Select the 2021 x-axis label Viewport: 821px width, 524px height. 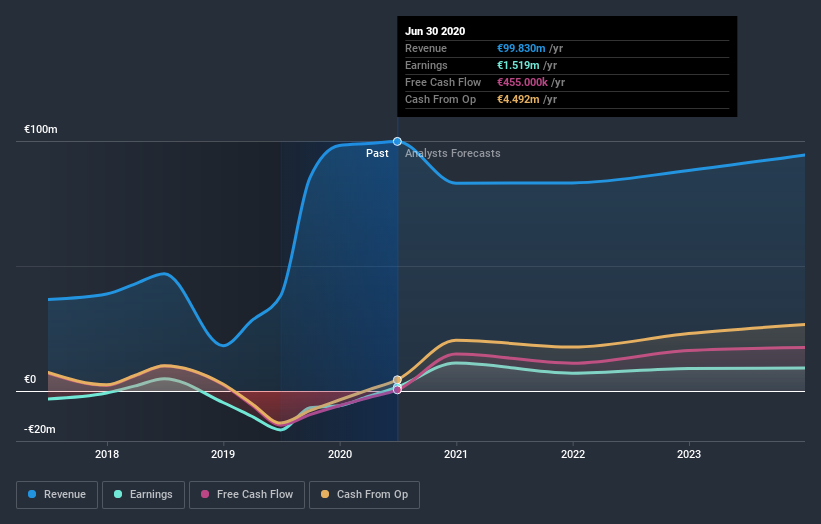[456, 454]
